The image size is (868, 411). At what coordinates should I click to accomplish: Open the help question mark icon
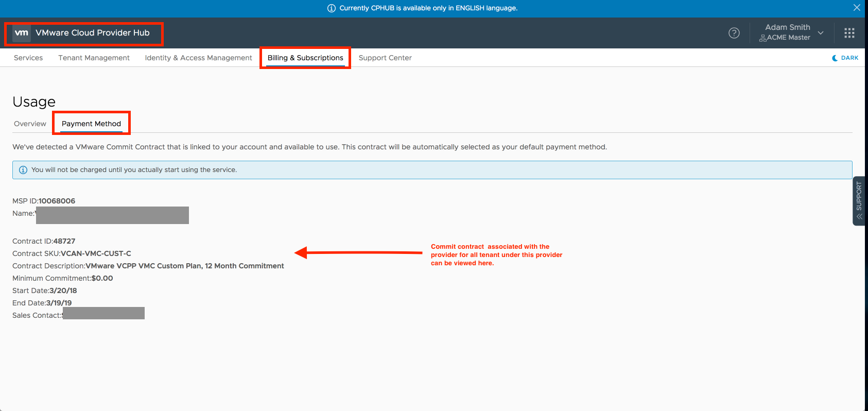(x=734, y=33)
